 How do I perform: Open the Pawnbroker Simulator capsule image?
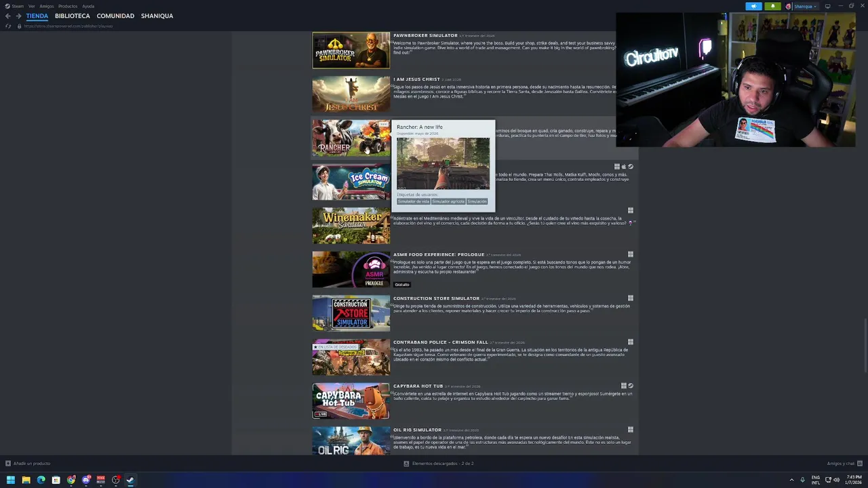[x=351, y=50]
